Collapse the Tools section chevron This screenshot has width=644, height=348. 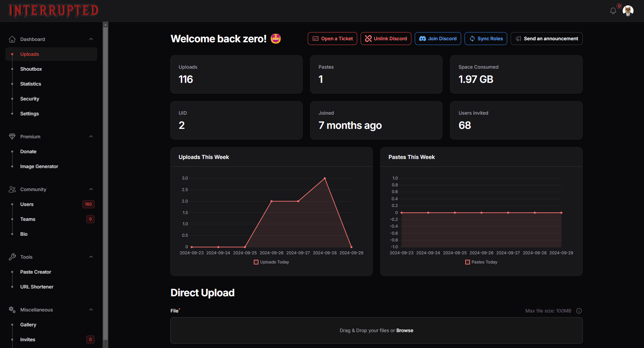click(x=91, y=257)
